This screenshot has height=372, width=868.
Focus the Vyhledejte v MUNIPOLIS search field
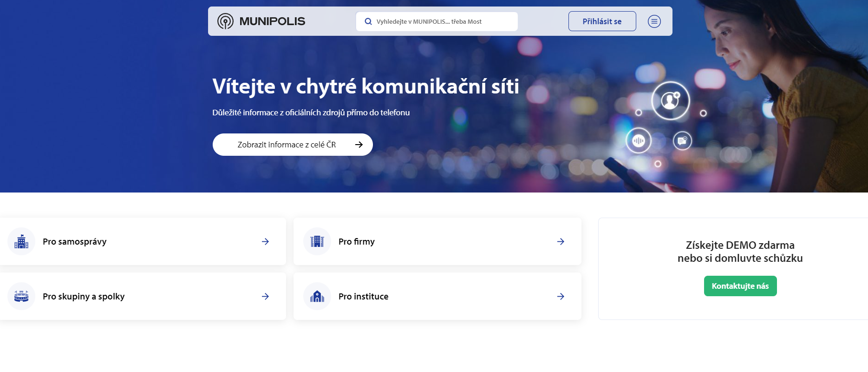click(441, 21)
